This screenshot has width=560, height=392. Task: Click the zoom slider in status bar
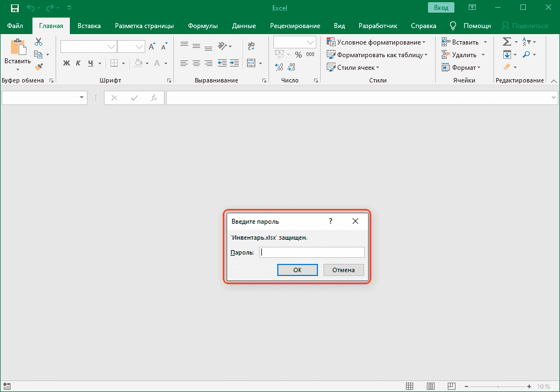[498, 386]
